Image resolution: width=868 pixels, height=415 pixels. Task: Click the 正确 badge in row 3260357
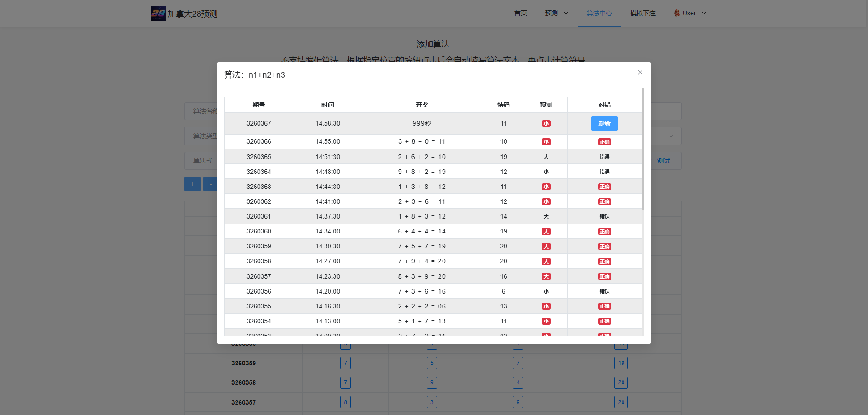(604, 276)
